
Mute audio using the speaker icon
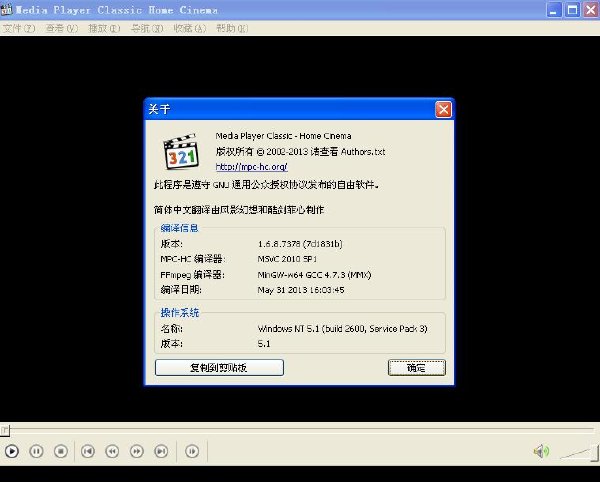pyautogui.click(x=541, y=451)
